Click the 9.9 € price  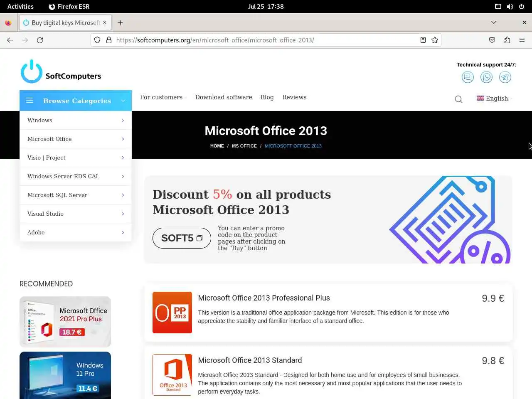coord(493,298)
